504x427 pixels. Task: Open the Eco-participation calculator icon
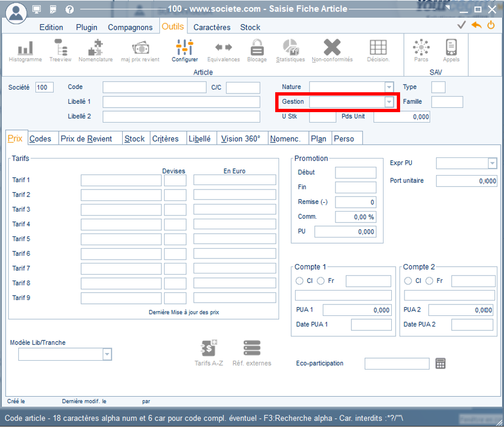[x=440, y=363]
